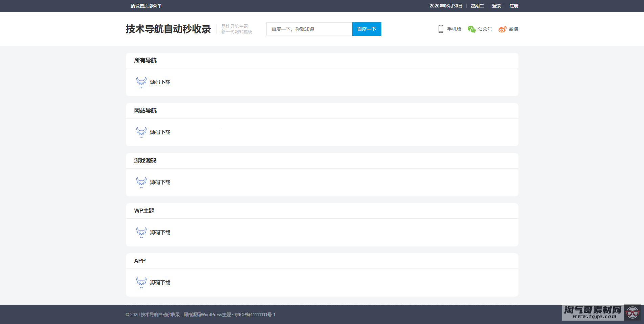Click 京ICP备11111111号-1 footer link
Viewport: 644px width, 324px height.
[255, 315]
